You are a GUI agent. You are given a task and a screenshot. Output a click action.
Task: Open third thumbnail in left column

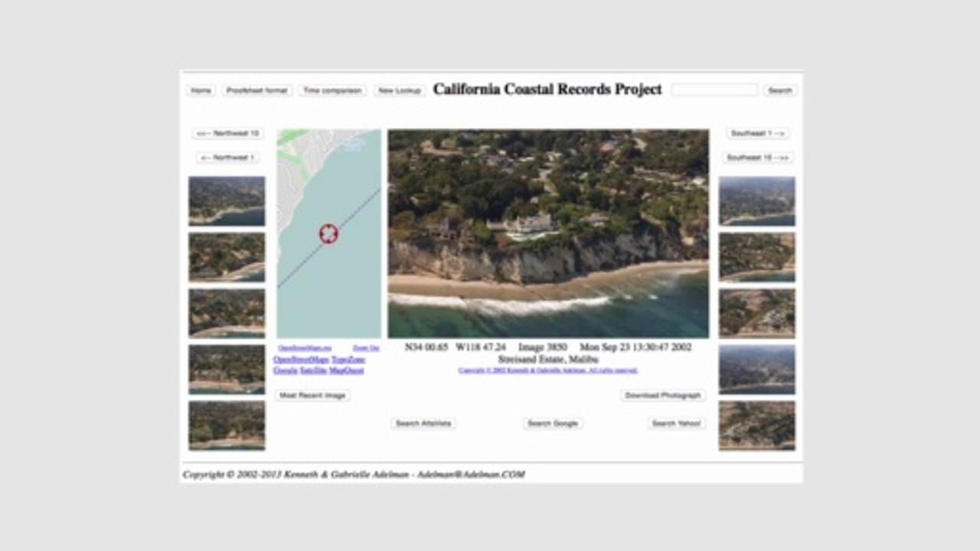click(227, 313)
